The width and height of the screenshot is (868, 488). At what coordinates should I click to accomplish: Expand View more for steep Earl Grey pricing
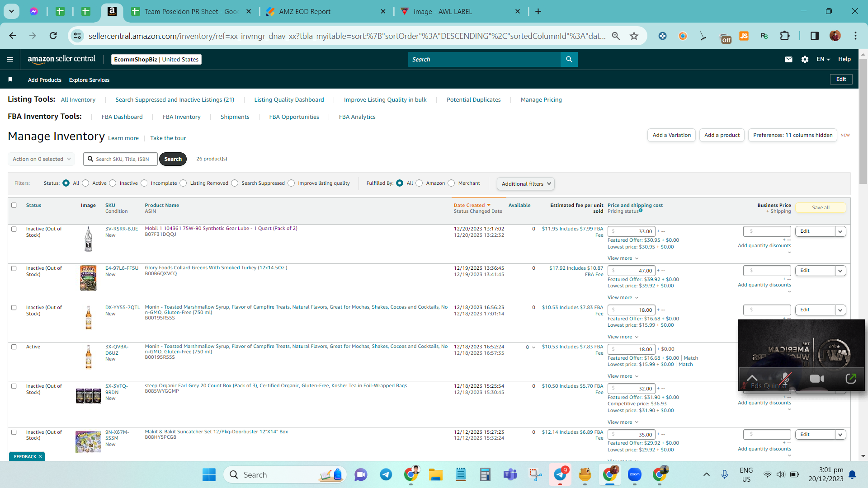coord(623,422)
